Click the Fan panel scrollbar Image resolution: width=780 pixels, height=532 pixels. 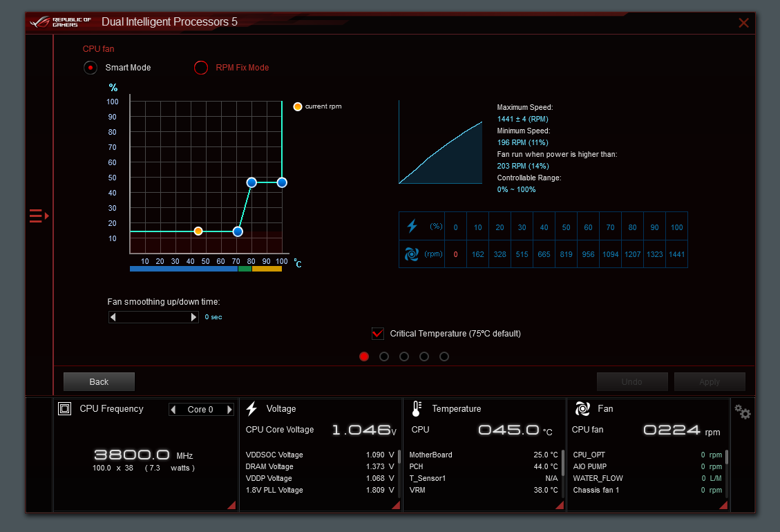(727, 457)
